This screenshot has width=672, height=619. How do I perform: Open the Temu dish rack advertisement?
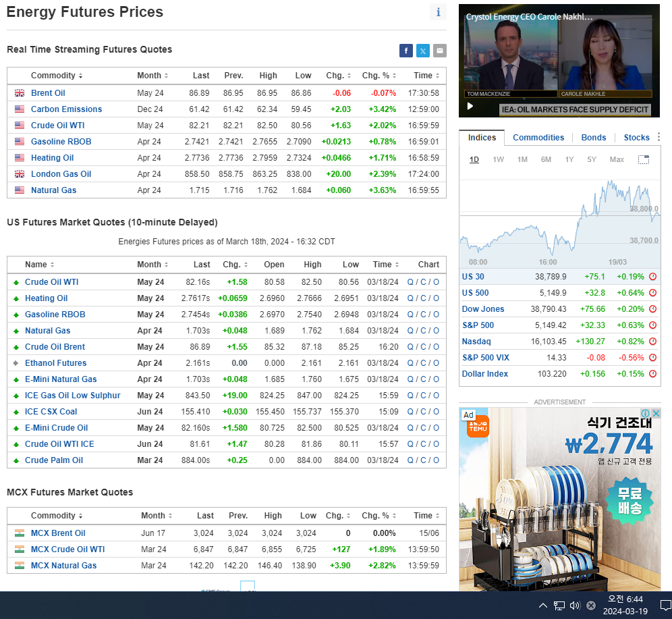click(x=560, y=500)
